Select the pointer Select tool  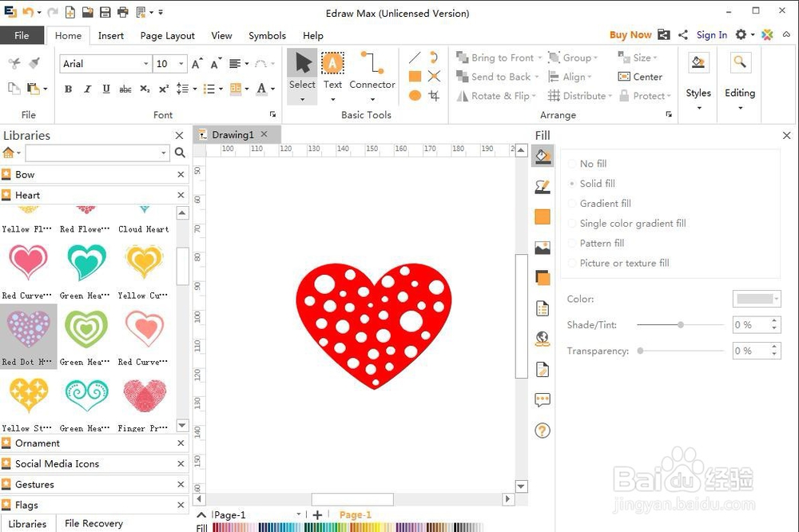click(x=302, y=71)
